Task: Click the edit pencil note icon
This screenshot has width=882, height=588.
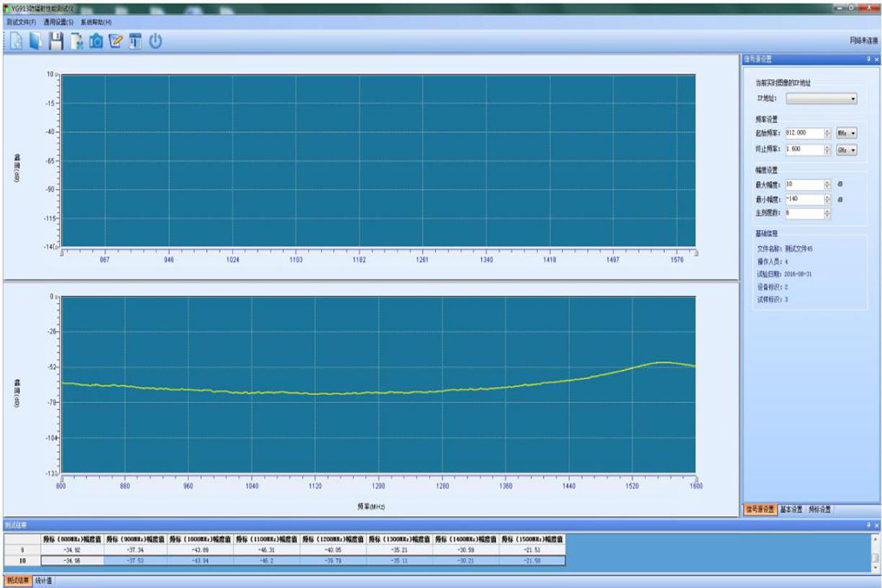Action: [116, 41]
